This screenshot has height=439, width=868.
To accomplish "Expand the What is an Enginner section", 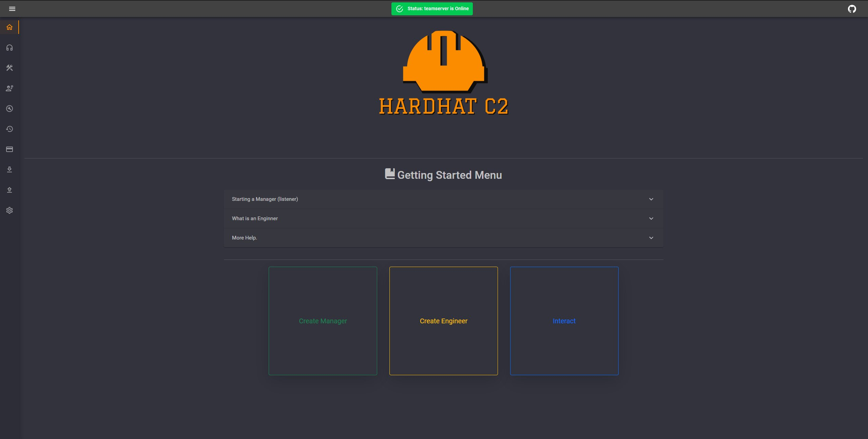I will (x=443, y=218).
